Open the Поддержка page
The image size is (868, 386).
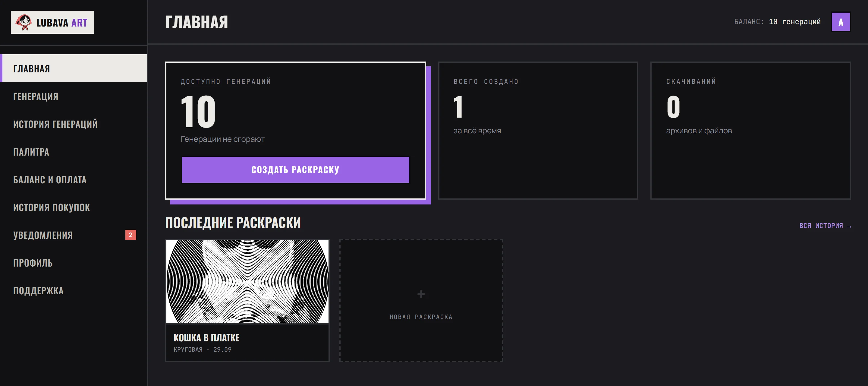click(74, 290)
